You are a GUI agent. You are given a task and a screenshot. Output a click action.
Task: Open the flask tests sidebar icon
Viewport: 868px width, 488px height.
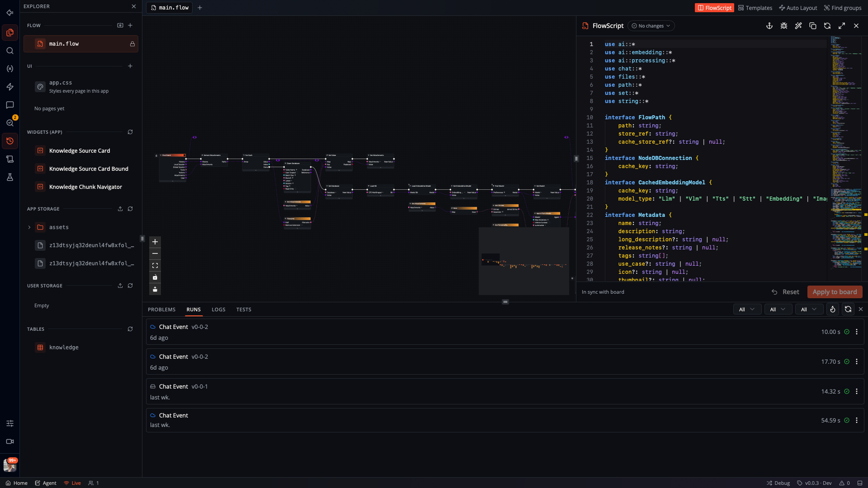[x=10, y=177]
